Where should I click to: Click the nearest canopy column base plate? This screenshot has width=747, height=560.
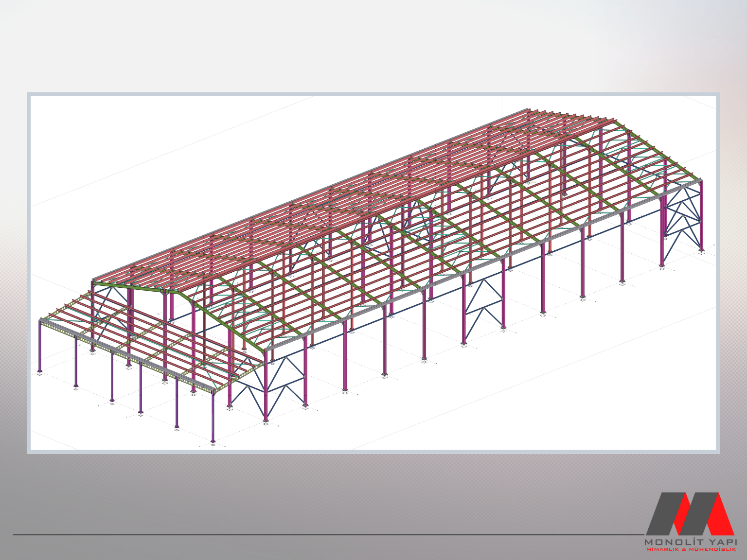(213, 442)
